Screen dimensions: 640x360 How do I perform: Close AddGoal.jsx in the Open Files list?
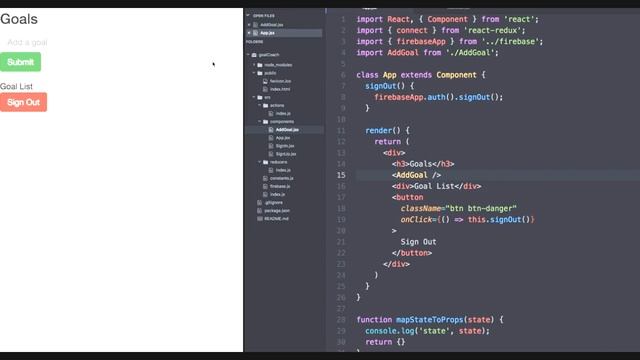249,24
